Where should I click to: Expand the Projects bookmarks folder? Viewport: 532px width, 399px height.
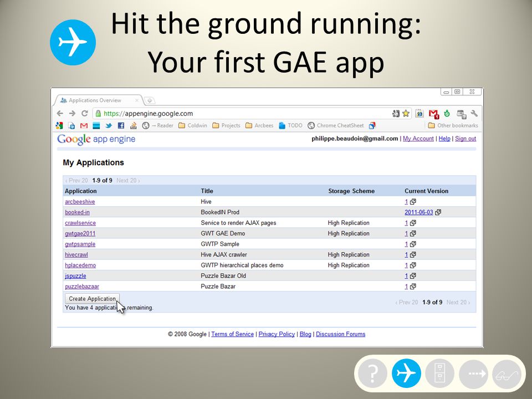[x=226, y=126]
